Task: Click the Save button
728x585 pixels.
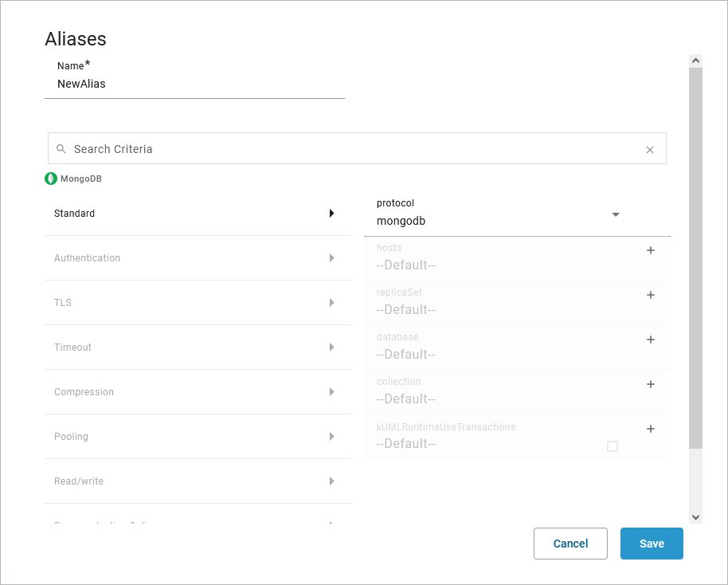Action: (652, 544)
